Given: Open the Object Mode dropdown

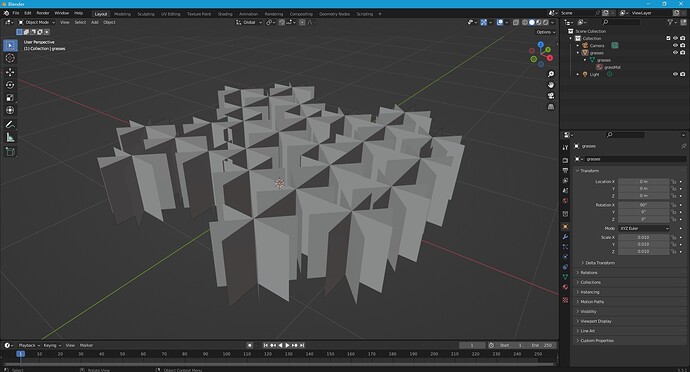Looking at the screenshot, I should click(x=37, y=22).
